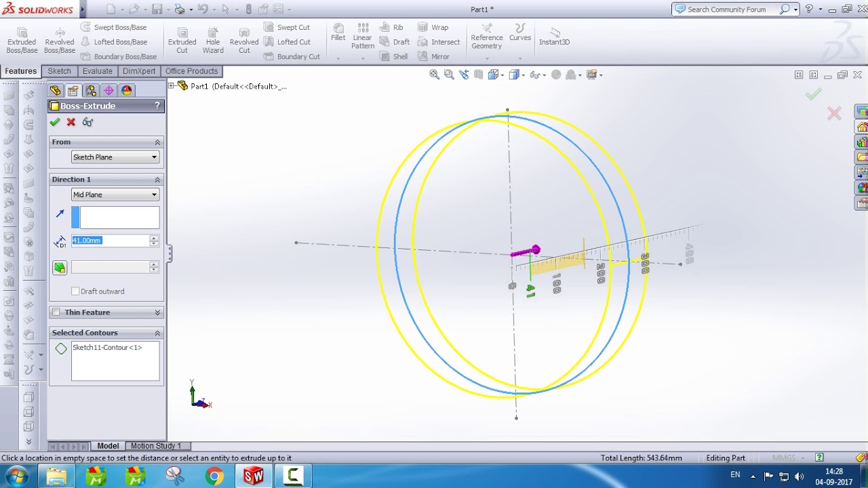Click the Draft feature
The width and height of the screenshot is (868, 488).
[395, 42]
